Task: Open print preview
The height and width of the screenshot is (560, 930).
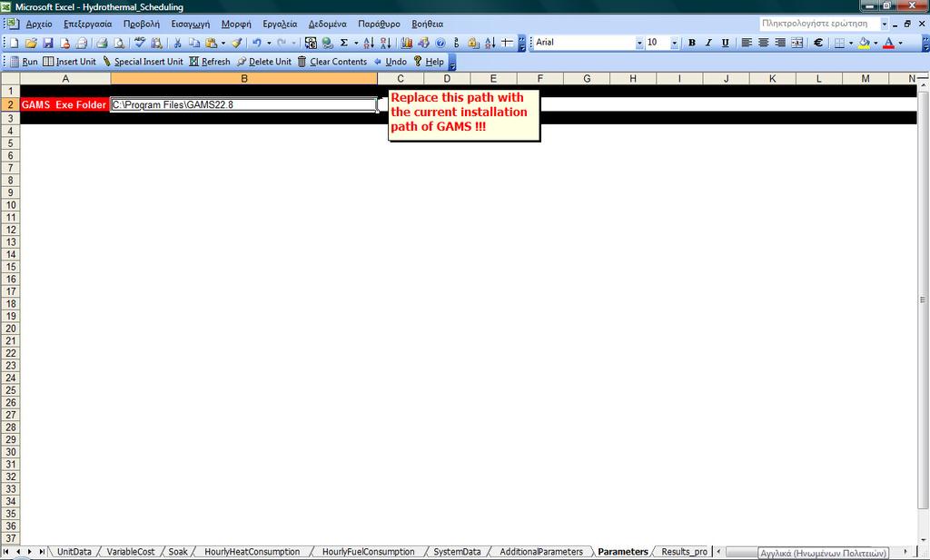Action: pyautogui.click(x=119, y=43)
